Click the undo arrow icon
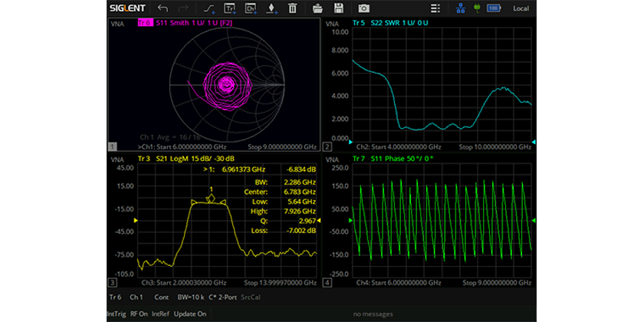Screen dimensions: 644x322 pos(163,8)
